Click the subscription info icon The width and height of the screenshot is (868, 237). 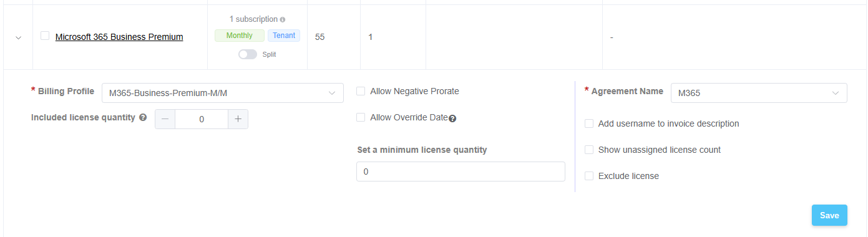(283, 19)
